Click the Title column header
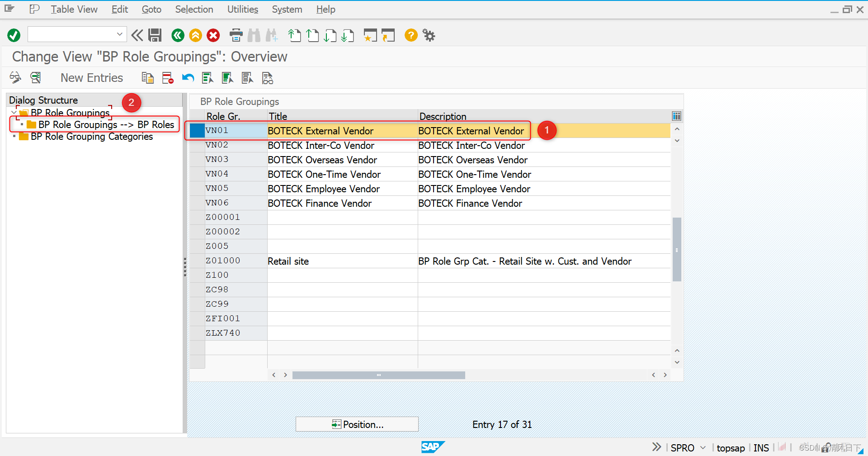This screenshot has width=868, height=456. coord(342,116)
